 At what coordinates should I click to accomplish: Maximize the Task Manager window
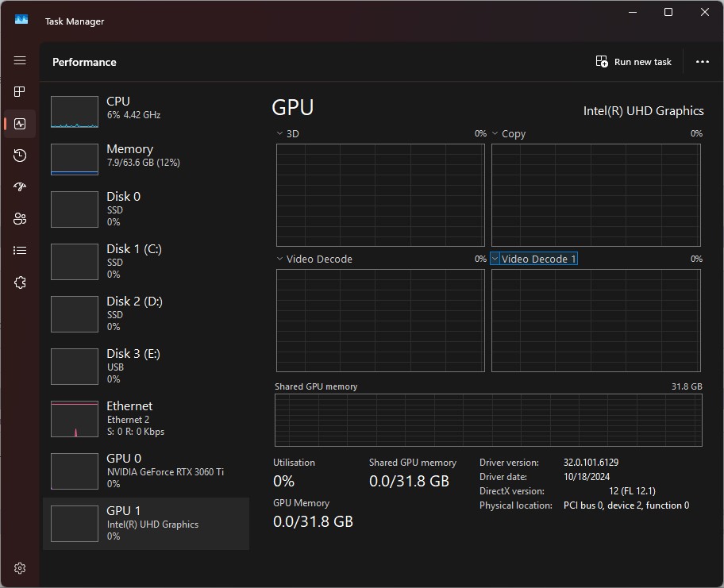668,12
